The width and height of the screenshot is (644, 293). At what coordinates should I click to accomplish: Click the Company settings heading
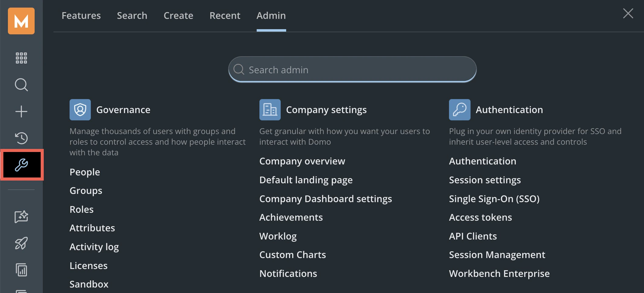[x=327, y=110]
